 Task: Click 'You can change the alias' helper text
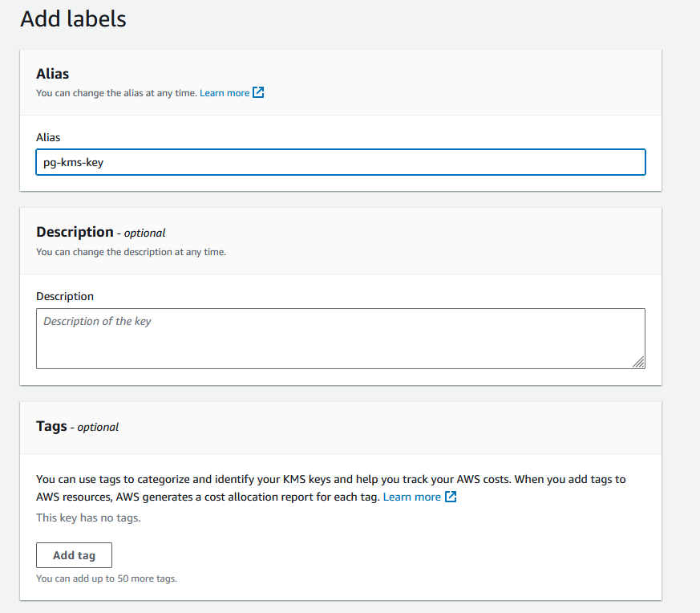(x=116, y=93)
